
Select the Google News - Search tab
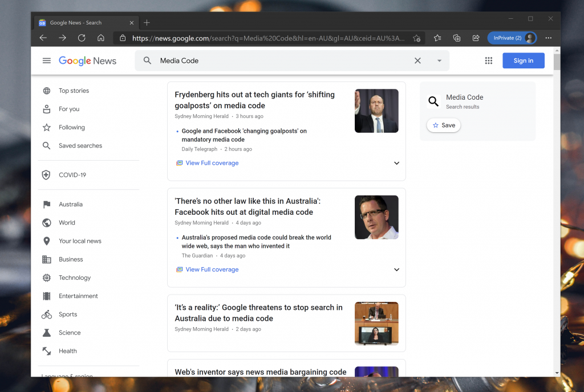pos(87,23)
